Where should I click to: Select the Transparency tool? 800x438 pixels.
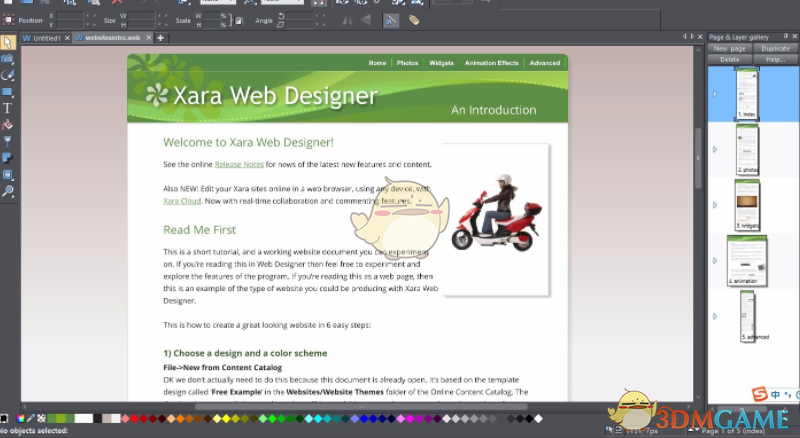coord(8,141)
